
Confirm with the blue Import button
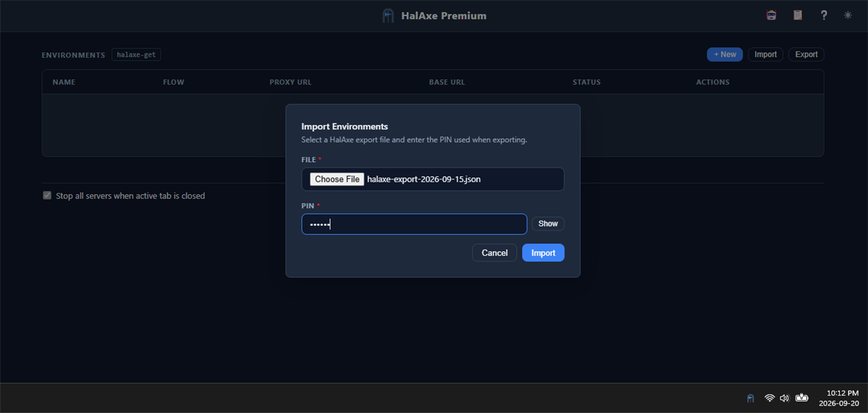tap(543, 252)
